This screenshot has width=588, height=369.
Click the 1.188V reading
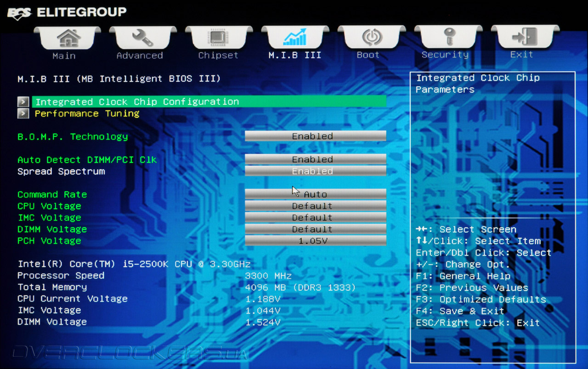tap(263, 299)
